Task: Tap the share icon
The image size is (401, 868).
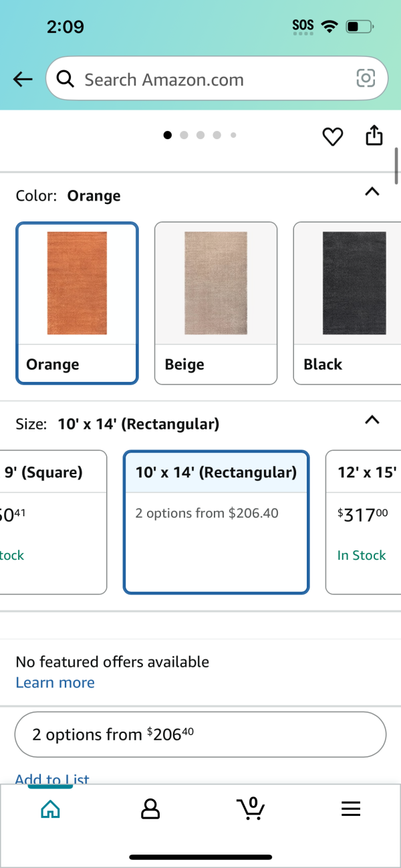Action: [x=374, y=135]
